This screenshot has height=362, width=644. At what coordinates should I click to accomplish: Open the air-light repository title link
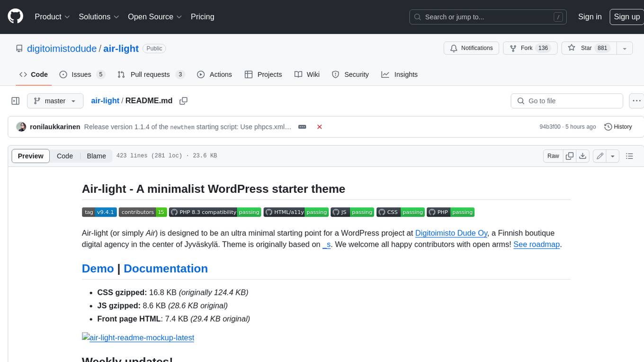(121, 48)
